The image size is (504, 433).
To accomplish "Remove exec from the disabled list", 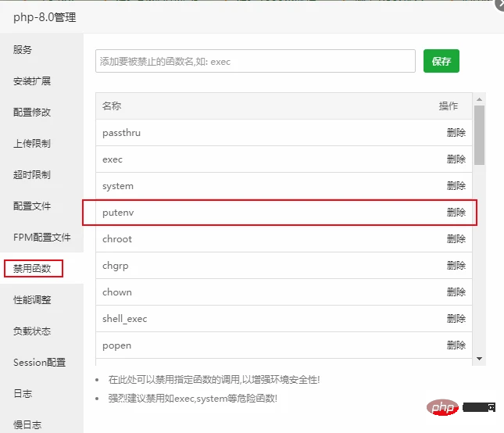I will 456,159.
